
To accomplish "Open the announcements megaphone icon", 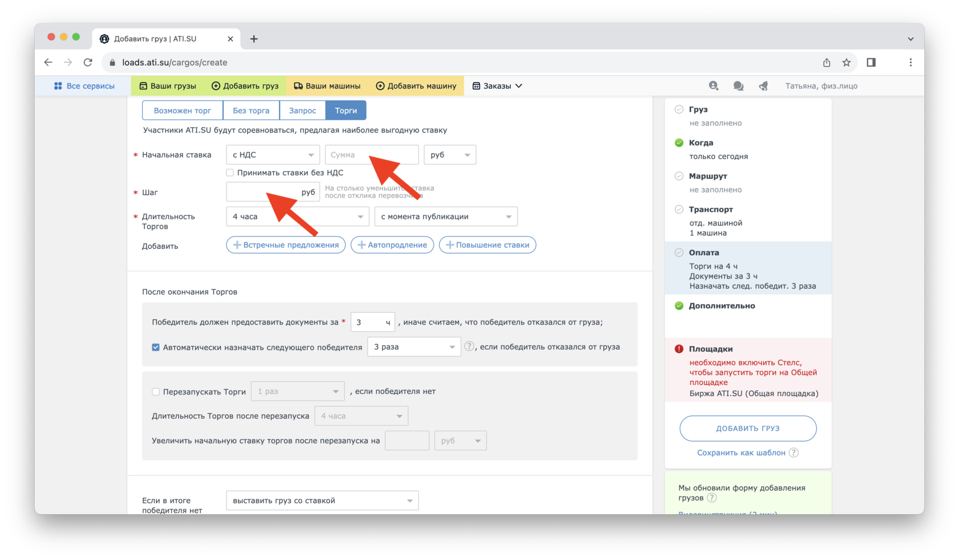I will (763, 86).
